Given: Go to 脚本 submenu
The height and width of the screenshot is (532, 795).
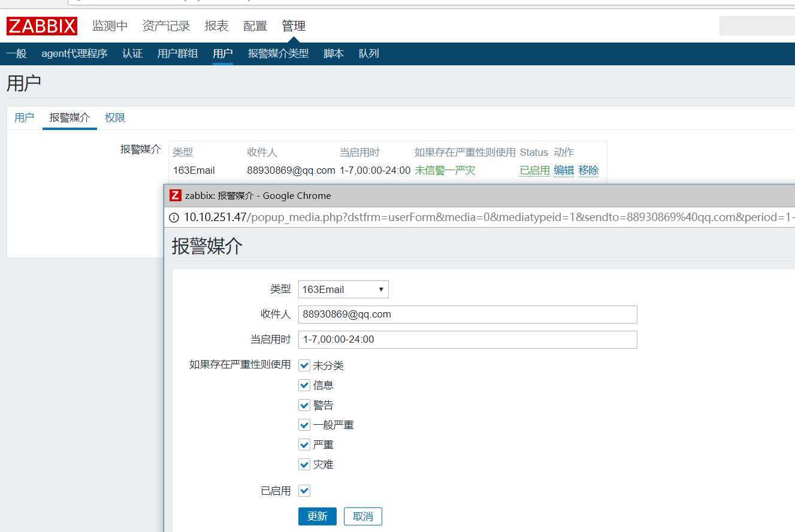Looking at the screenshot, I should click(334, 53).
